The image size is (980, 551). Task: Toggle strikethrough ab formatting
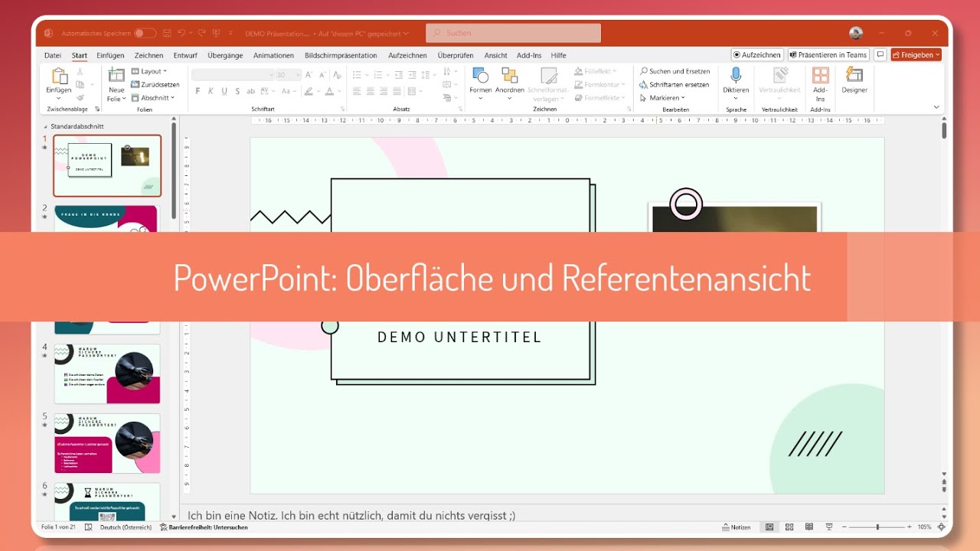pyautogui.click(x=250, y=91)
